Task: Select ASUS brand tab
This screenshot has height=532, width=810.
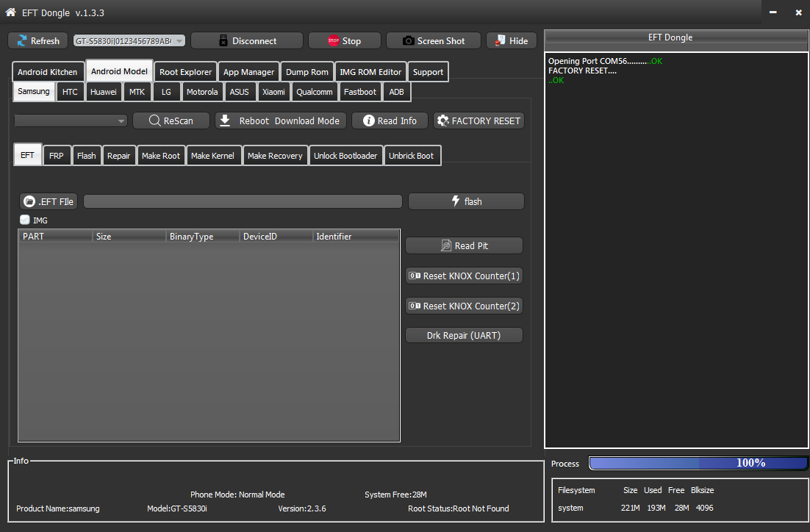Action: tap(239, 92)
